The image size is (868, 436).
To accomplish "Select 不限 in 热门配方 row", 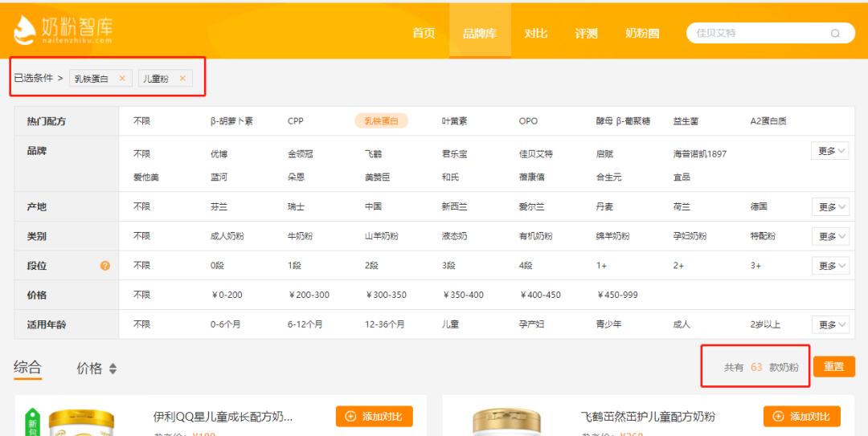I will click(141, 121).
